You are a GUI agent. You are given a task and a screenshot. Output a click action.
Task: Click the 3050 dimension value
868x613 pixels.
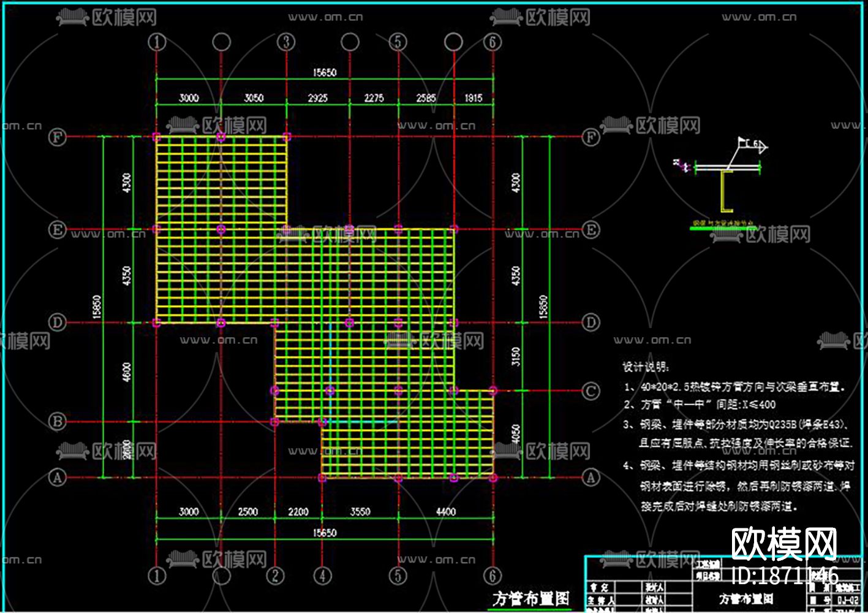tap(254, 98)
